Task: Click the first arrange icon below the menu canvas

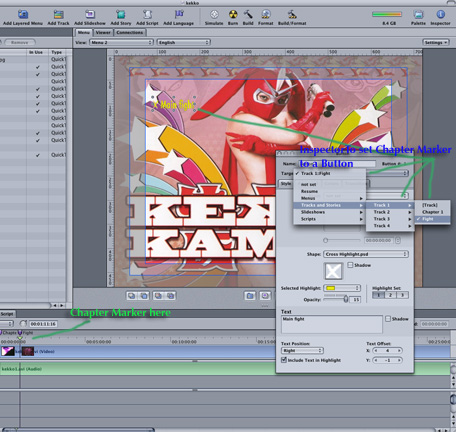Action: [132, 296]
